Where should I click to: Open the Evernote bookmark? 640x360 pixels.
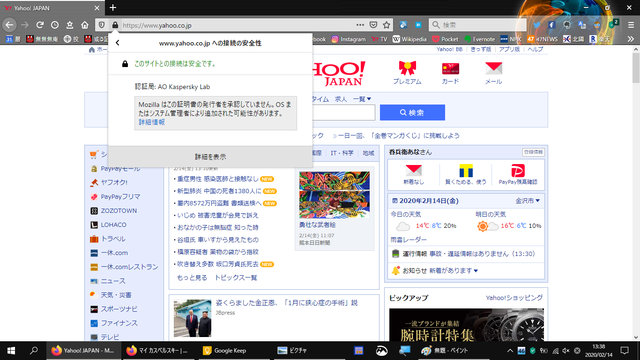479,39
